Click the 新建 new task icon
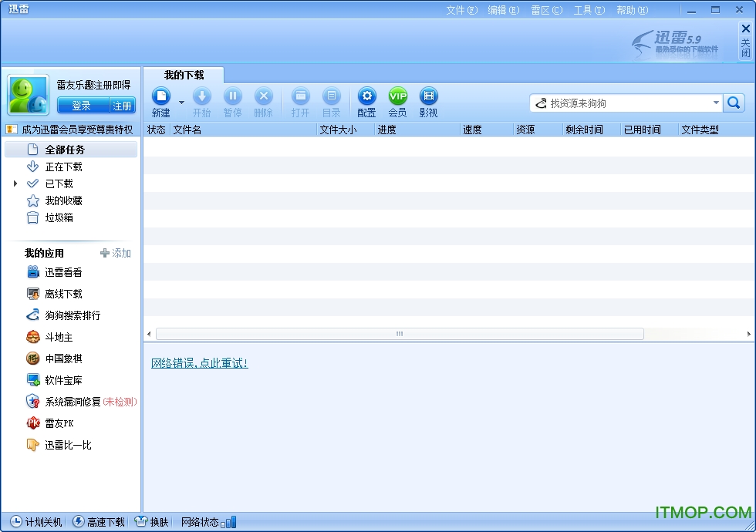 click(x=161, y=96)
